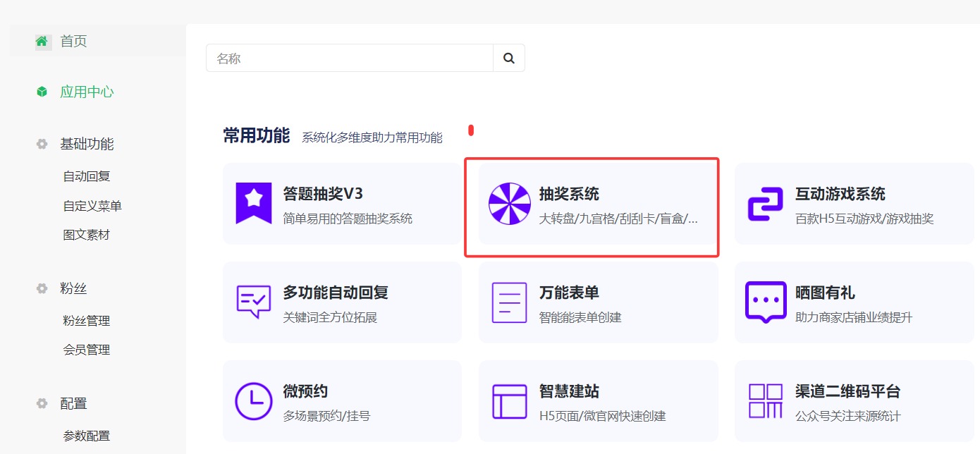Image resolution: width=980 pixels, height=454 pixels.
Task: Click the 智慧建站 layout icon
Action: [x=509, y=401]
